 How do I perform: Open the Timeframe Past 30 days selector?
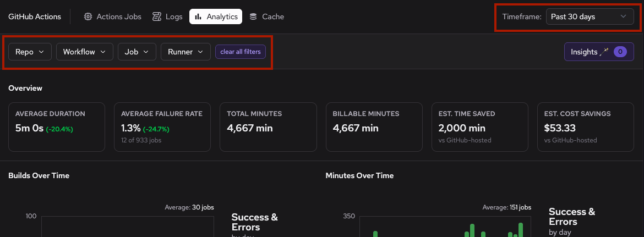tap(588, 16)
